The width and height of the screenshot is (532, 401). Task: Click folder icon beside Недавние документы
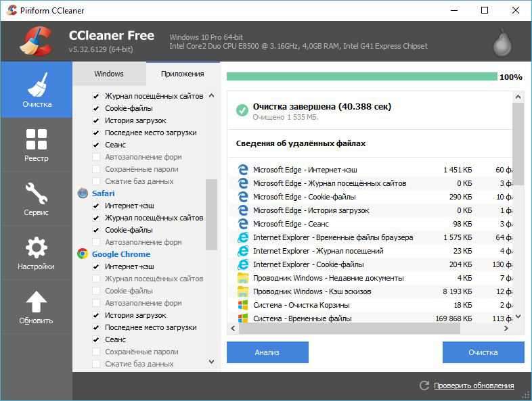(x=243, y=278)
